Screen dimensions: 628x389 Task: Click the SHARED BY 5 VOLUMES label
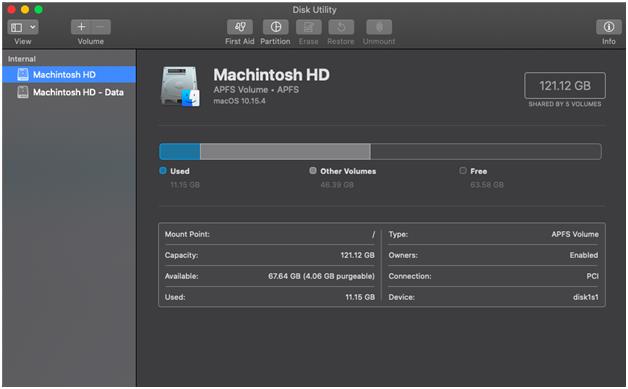tap(565, 104)
